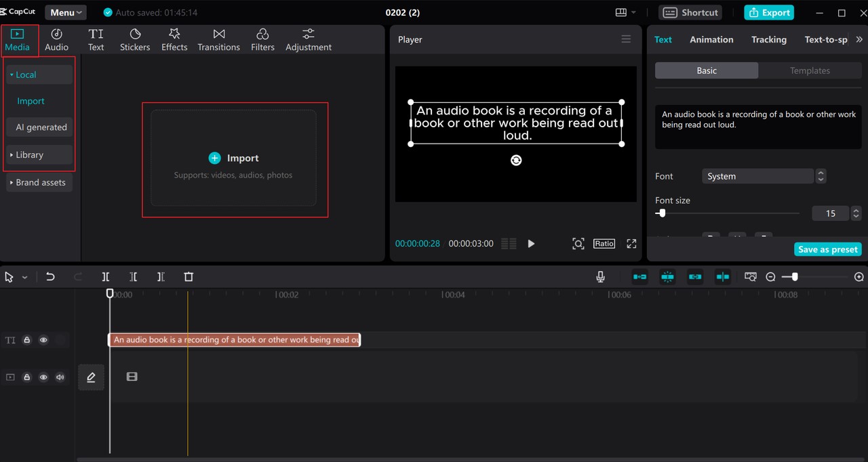The height and width of the screenshot is (462, 868).
Task: Switch to the Animation tab
Action: pyautogui.click(x=711, y=39)
